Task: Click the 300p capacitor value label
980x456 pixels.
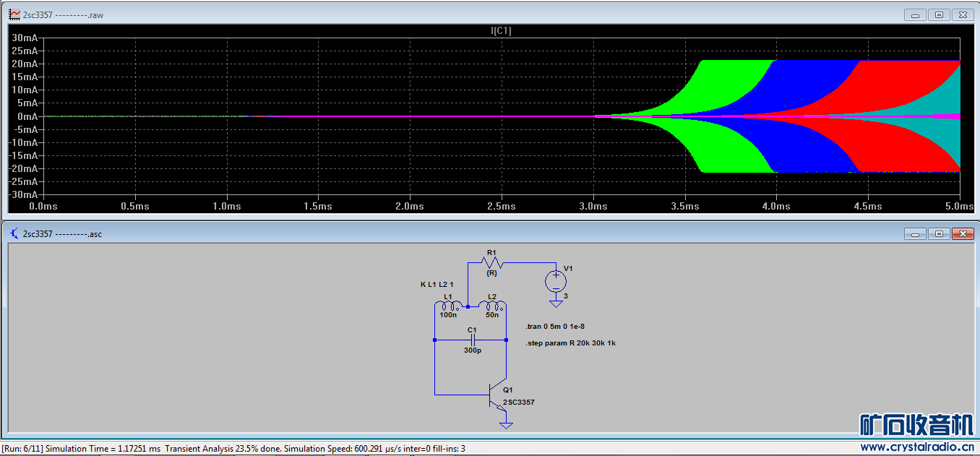Action: click(x=472, y=350)
